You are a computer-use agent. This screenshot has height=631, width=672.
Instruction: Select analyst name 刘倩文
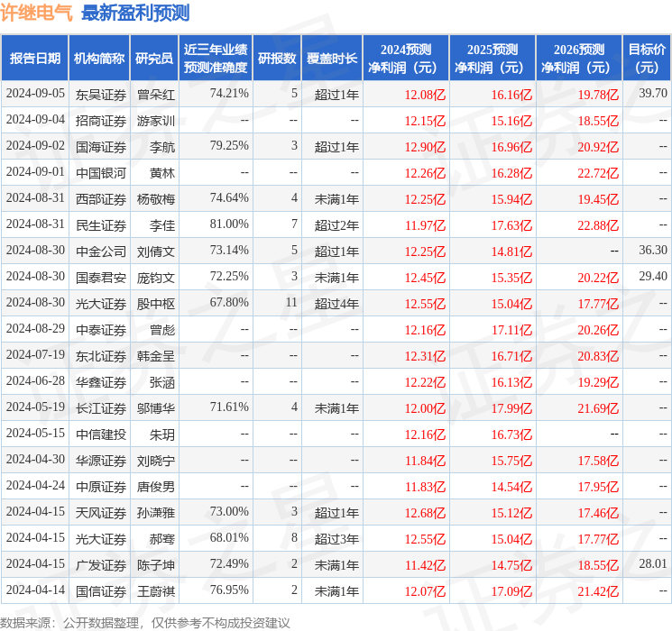coord(156,251)
